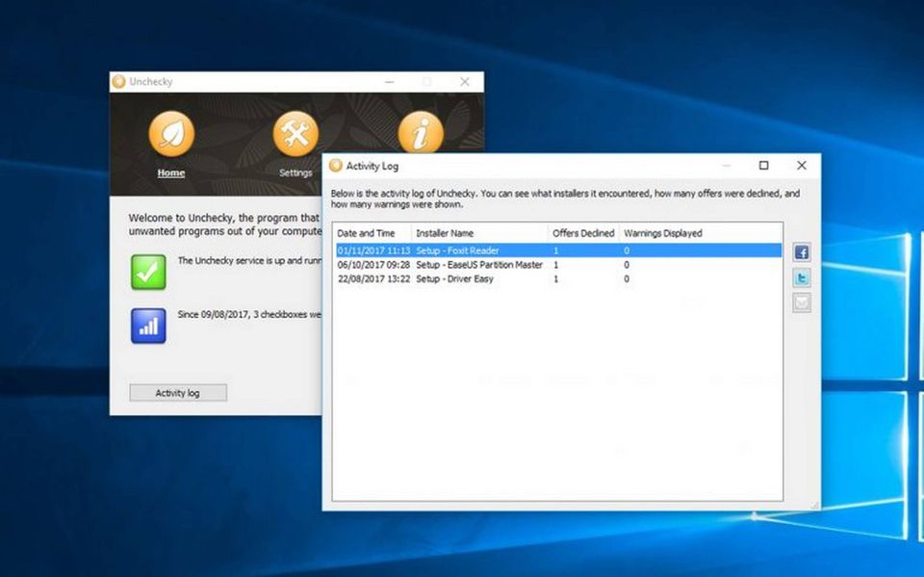The width and height of the screenshot is (924, 577).
Task: Select the Setup - Foxit Reader row
Action: coord(457,250)
